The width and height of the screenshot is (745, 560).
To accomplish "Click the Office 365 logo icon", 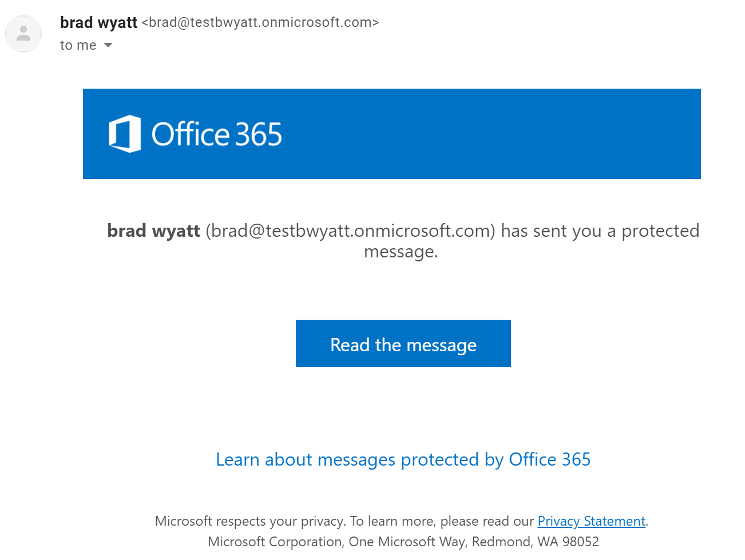I will (x=125, y=134).
